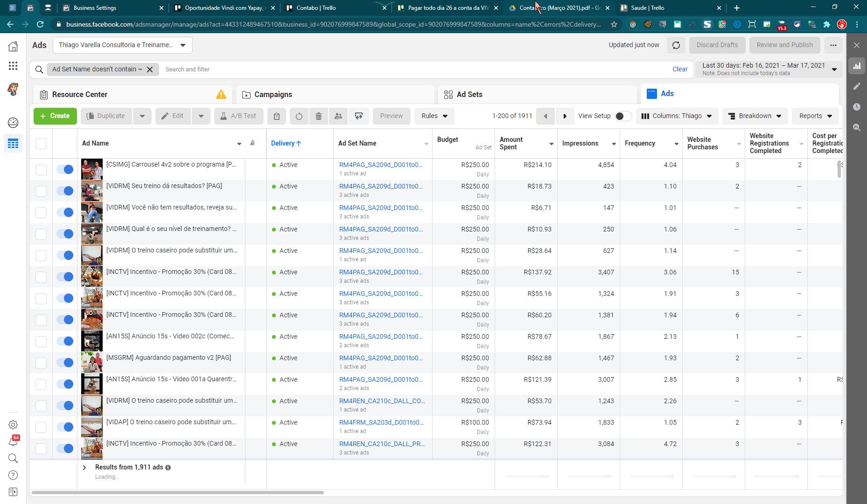Expand the Breakdown dropdown
Image resolution: width=867 pixels, height=504 pixels.
point(755,116)
